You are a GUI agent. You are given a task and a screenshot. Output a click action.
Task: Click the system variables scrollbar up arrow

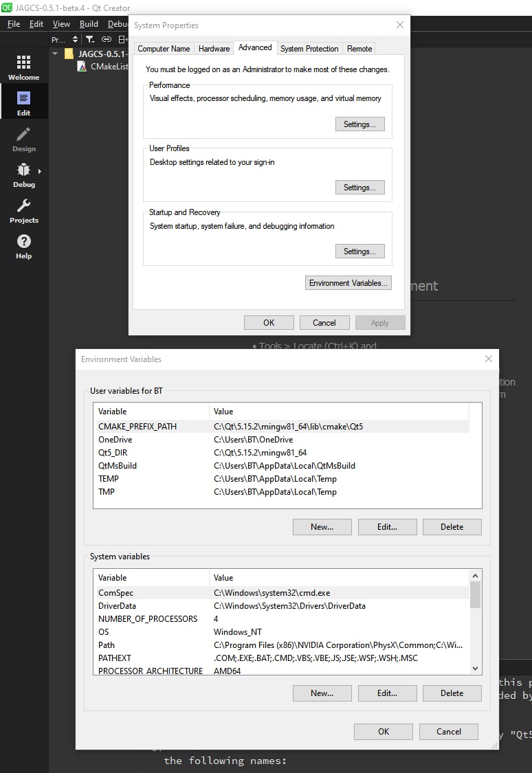point(475,576)
